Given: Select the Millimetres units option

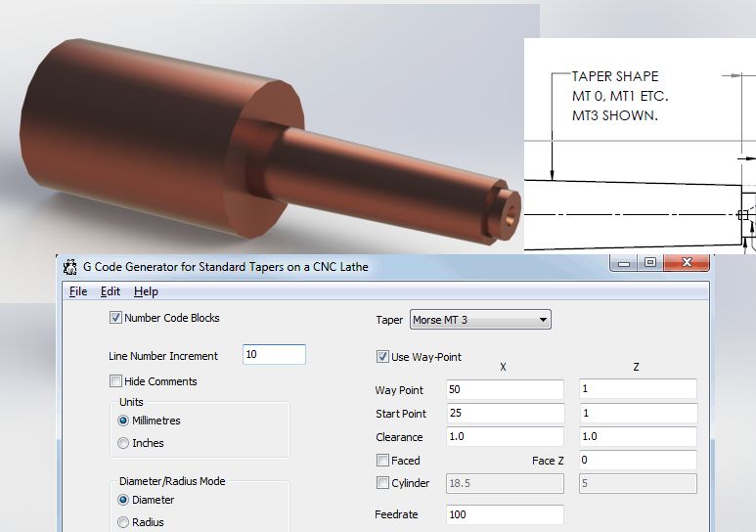Looking at the screenshot, I should tap(123, 421).
